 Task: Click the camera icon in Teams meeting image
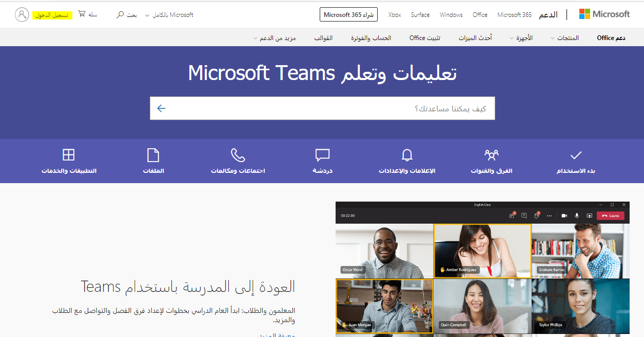coord(564,216)
